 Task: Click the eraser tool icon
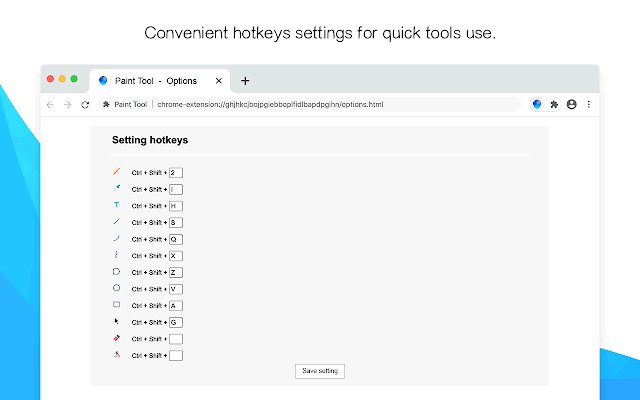(x=116, y=338)
